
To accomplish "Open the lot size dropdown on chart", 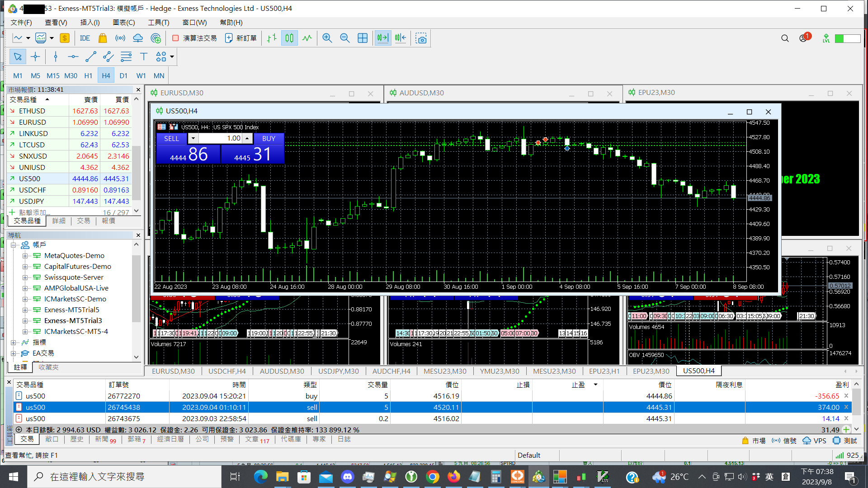I will pyautogui.click(x=193, y=138).
